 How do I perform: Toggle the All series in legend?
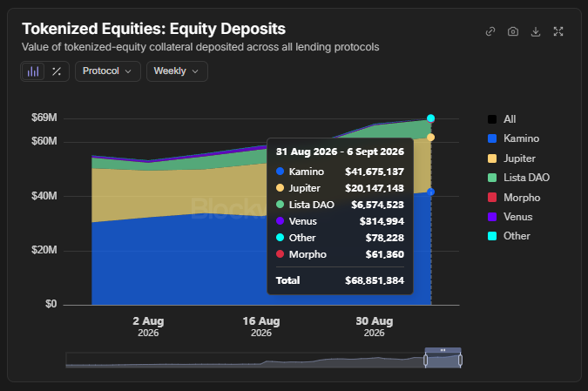pos(502,119)
